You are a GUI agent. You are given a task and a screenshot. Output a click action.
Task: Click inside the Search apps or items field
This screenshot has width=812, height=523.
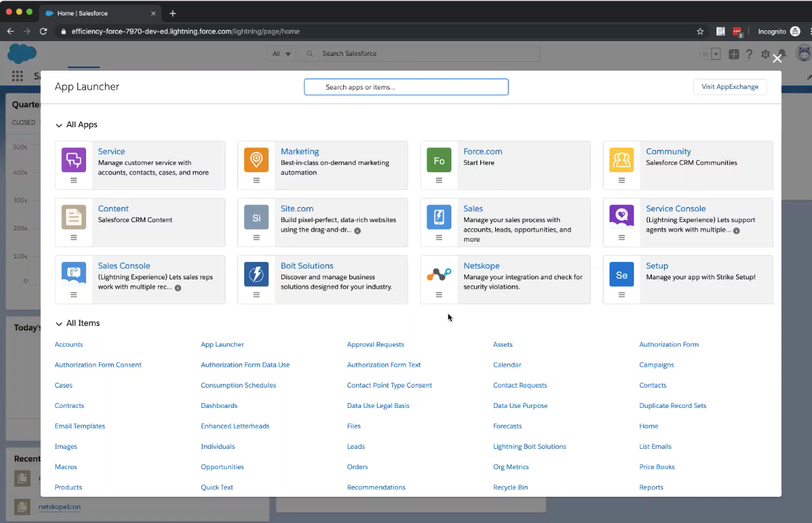406,87
